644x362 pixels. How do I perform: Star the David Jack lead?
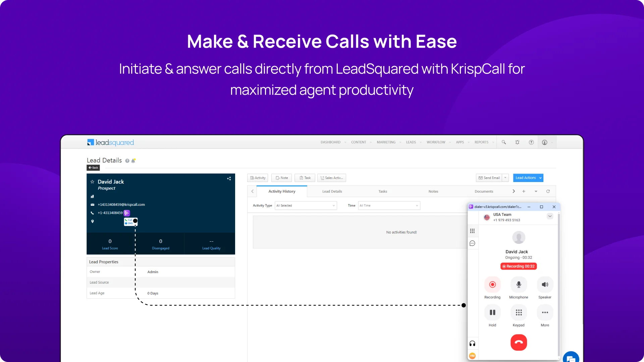click(92, 182)
